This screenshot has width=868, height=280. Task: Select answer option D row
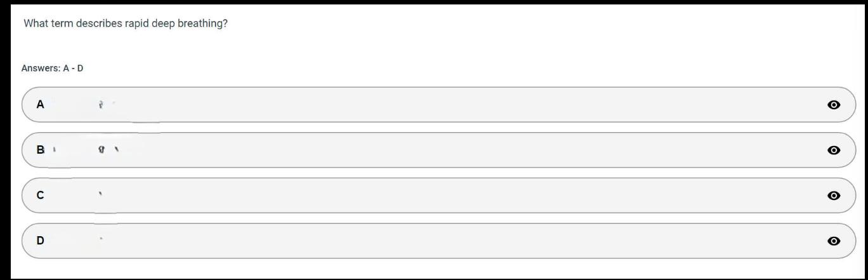coord(437,241)
